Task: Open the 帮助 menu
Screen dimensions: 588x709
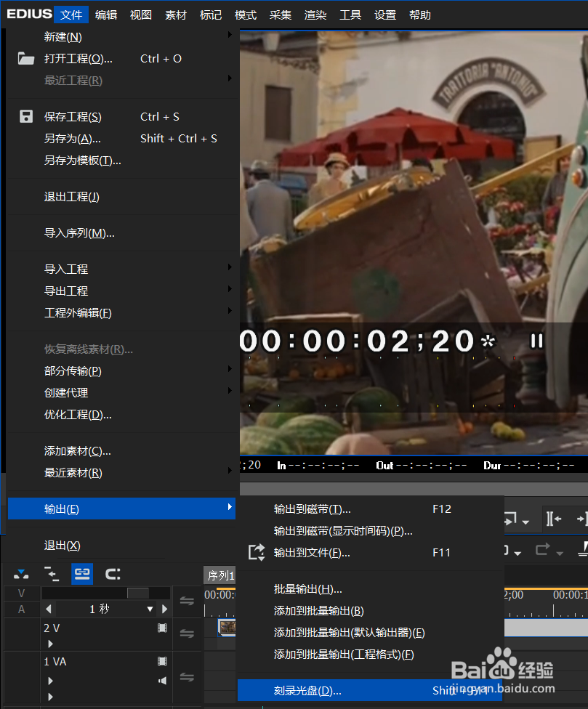Action: point(420,15)
